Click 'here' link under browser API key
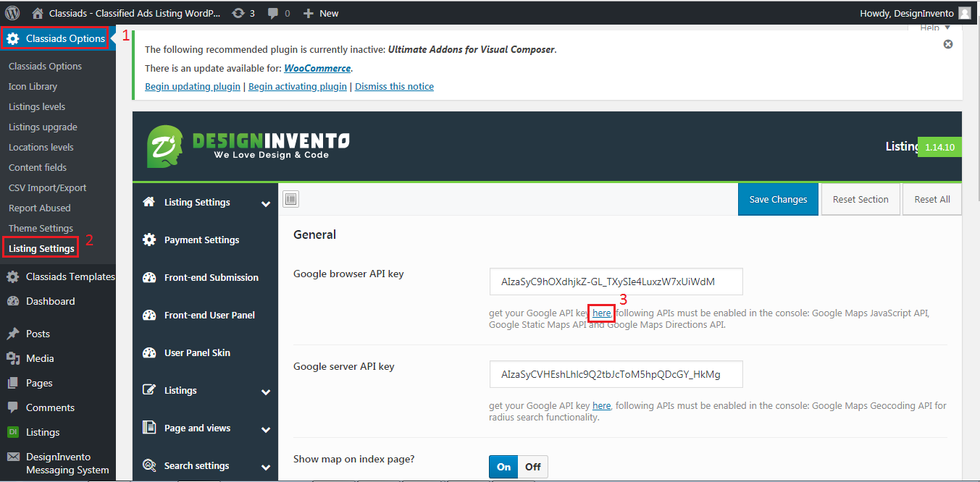 [x=601, y=313]
